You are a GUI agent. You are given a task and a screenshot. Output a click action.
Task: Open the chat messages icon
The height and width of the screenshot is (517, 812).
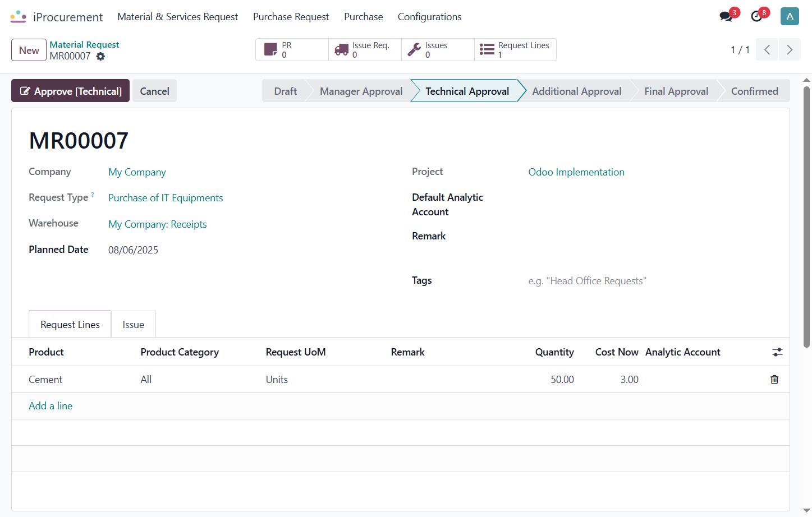726,16
